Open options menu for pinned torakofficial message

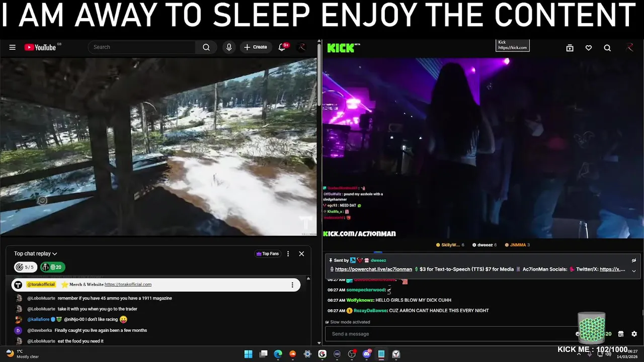click(292, 285)
